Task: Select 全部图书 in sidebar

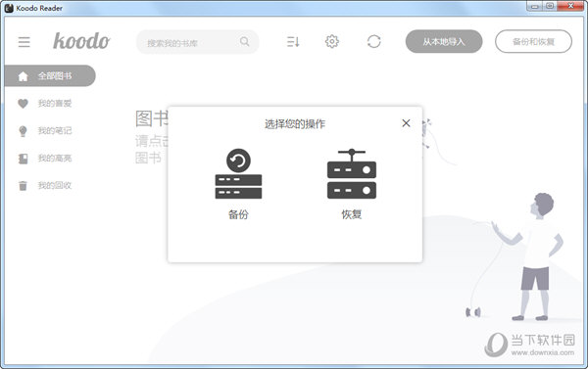Action: click(50, 76)
